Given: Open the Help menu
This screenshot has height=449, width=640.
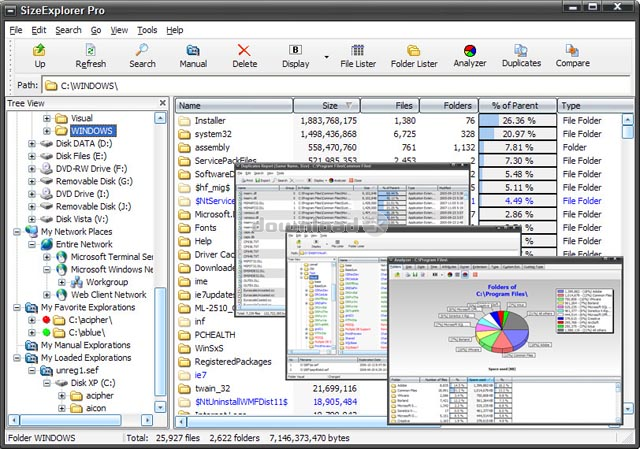Looking at the screenshot, I should 175,30.
